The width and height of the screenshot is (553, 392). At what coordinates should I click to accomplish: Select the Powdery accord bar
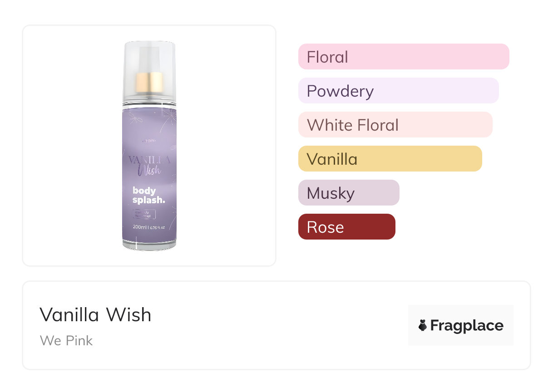tap(398, 91)
